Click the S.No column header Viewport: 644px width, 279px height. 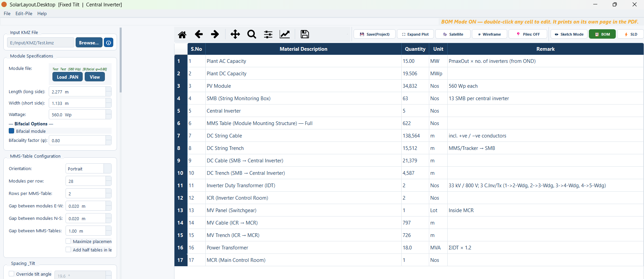point(196,49)
